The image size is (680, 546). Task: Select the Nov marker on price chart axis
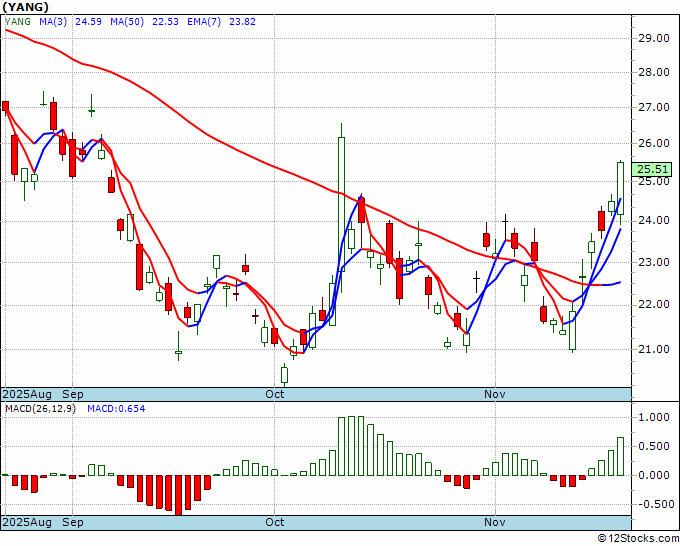495,394
